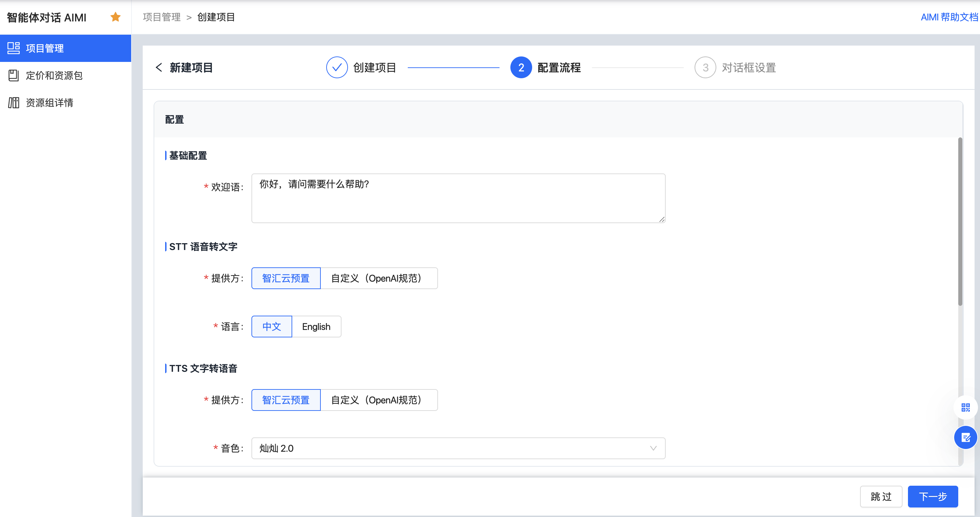Go to 项目管理 in breadcrumb

point(162,17)
